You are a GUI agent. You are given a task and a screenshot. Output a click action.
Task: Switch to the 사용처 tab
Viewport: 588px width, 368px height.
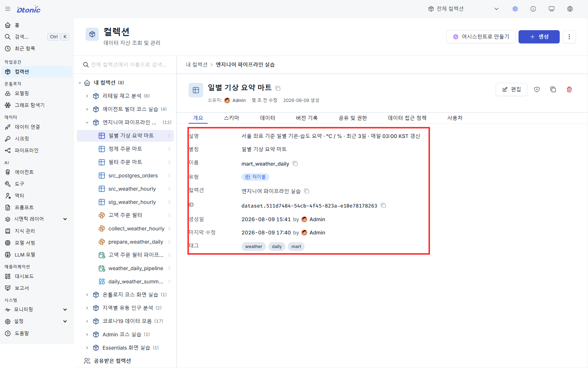455,118
